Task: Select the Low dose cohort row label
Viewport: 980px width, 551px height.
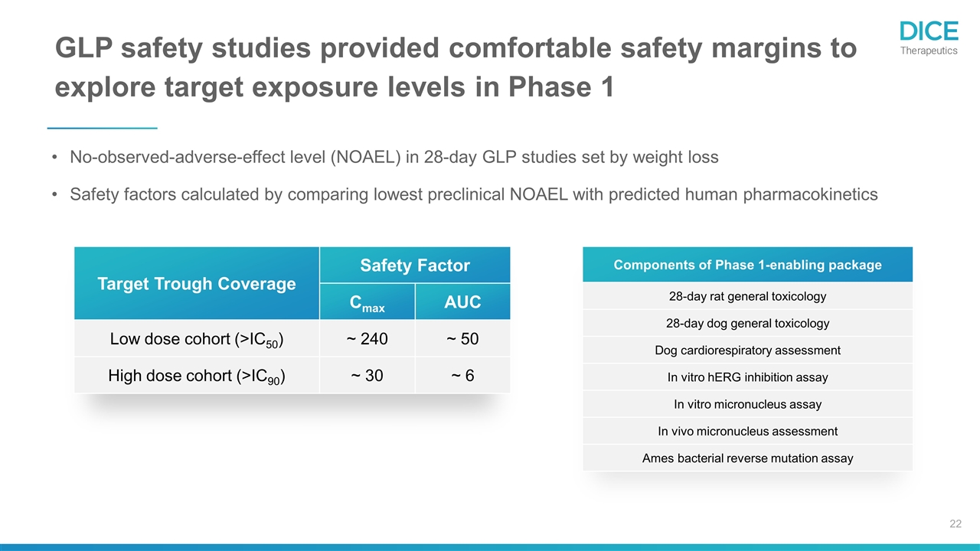Action: [197, 338]
